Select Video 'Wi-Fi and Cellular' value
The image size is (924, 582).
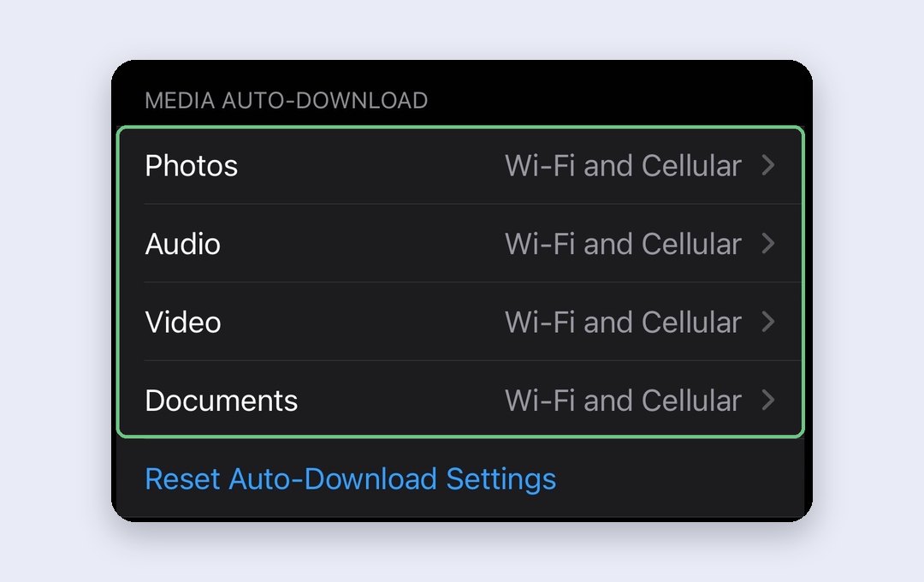tap(623, 322)
